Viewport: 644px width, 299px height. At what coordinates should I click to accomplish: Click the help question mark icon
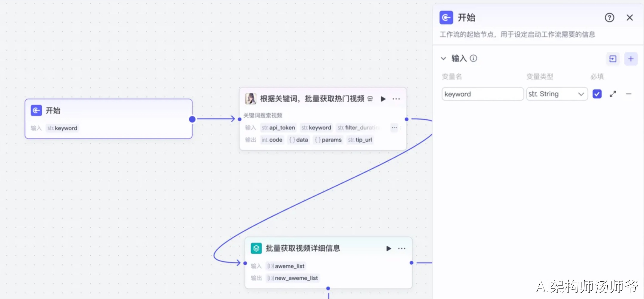click(x=609, y=18)
